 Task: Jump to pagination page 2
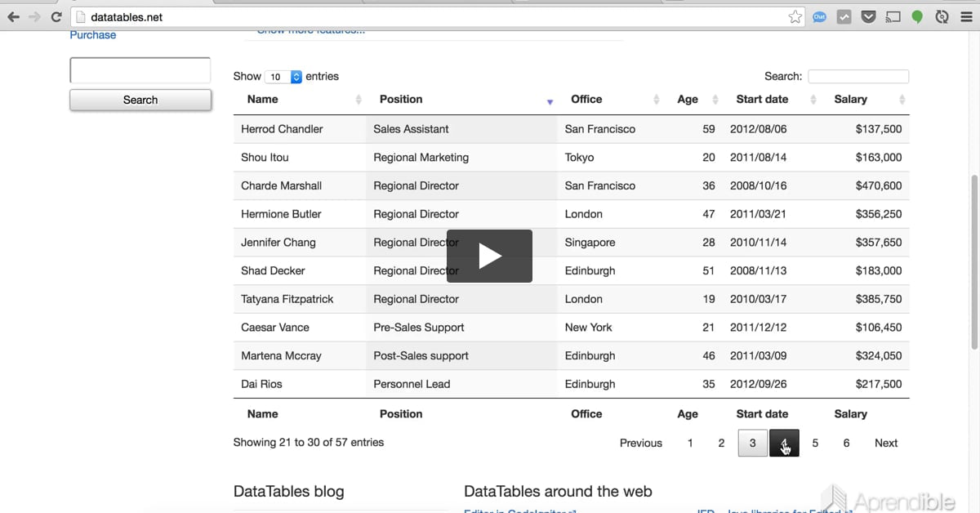(x=721, y=443)
